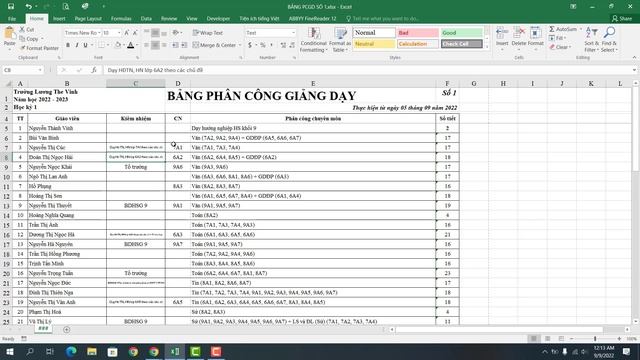Switch to the Page Layout tab
This screenshot has width=640, height=360.
click(x=88, y=19)
